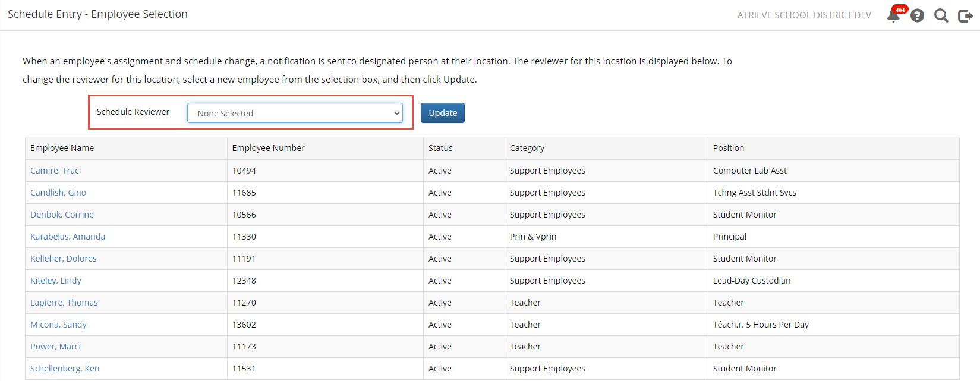Click the Employee Name column header
This screenshot has height=381, width=980.
coord(62,148)
